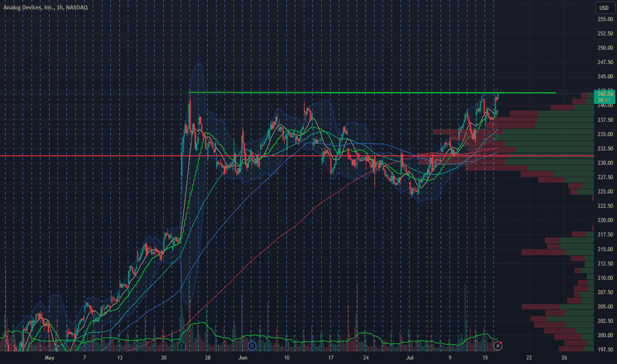Click the 230.00 price axis label

coord(605,163)
